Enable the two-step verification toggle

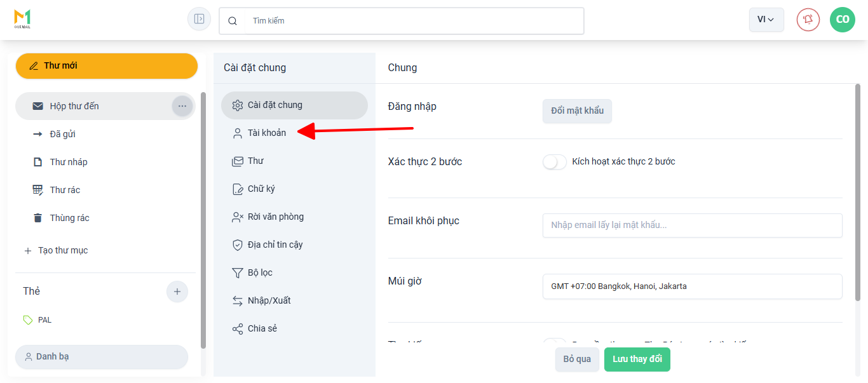point(554,162)
